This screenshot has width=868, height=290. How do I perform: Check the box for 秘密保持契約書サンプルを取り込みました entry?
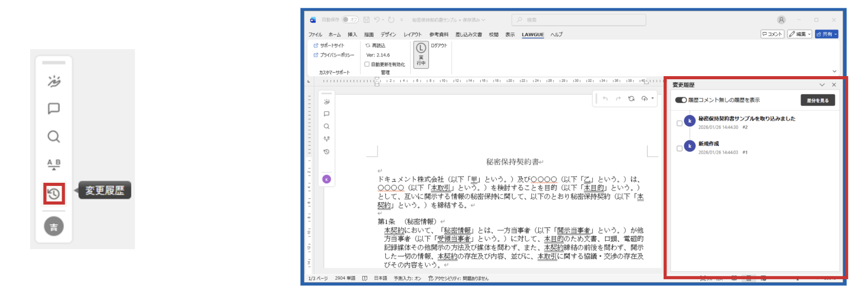click(x=679, y=123)
